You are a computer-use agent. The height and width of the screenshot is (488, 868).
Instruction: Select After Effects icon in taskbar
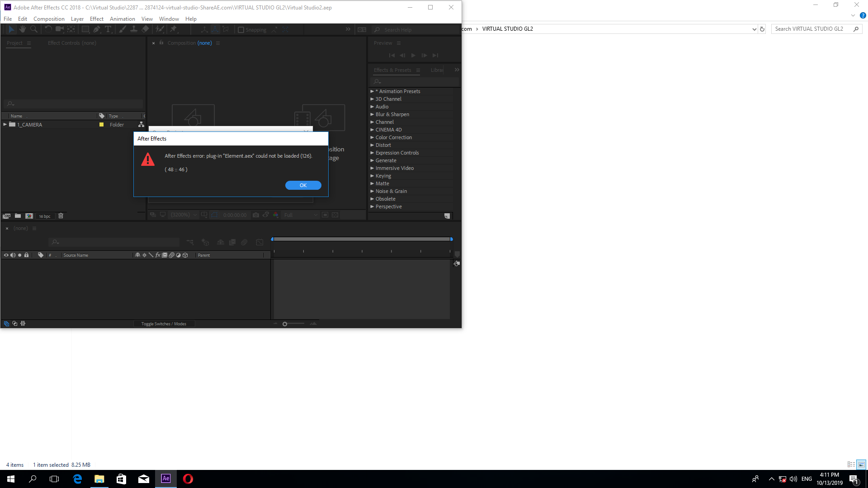point(166,479)
